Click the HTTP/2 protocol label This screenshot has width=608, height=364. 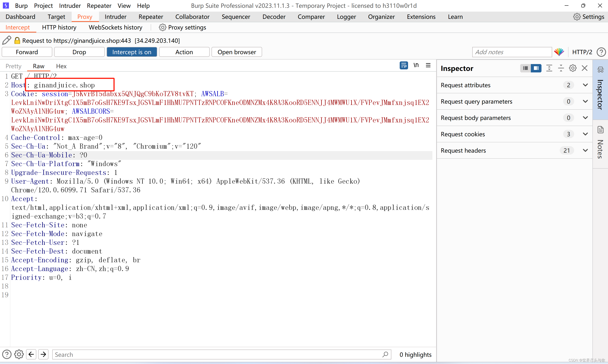pos(582,52)
